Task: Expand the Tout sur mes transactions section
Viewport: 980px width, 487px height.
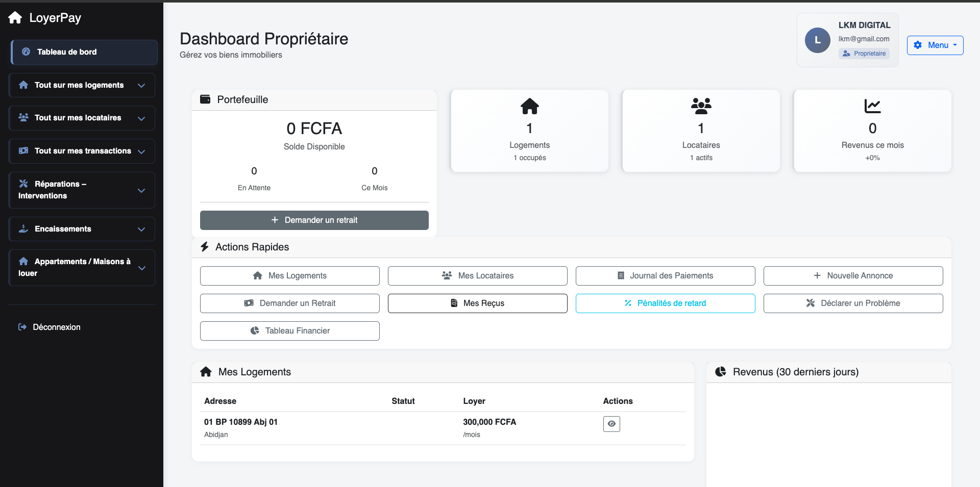Action: [x=82, y=151]
